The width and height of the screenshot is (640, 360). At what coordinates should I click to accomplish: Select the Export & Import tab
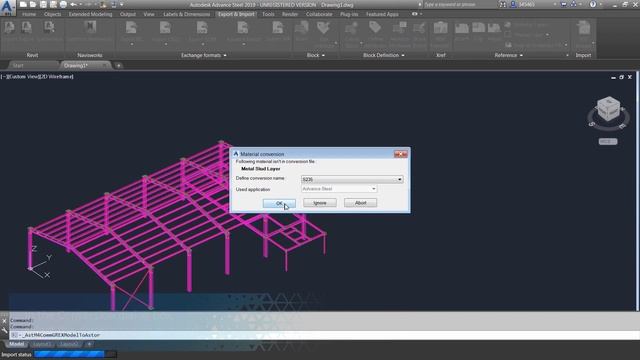pos(236,14)
